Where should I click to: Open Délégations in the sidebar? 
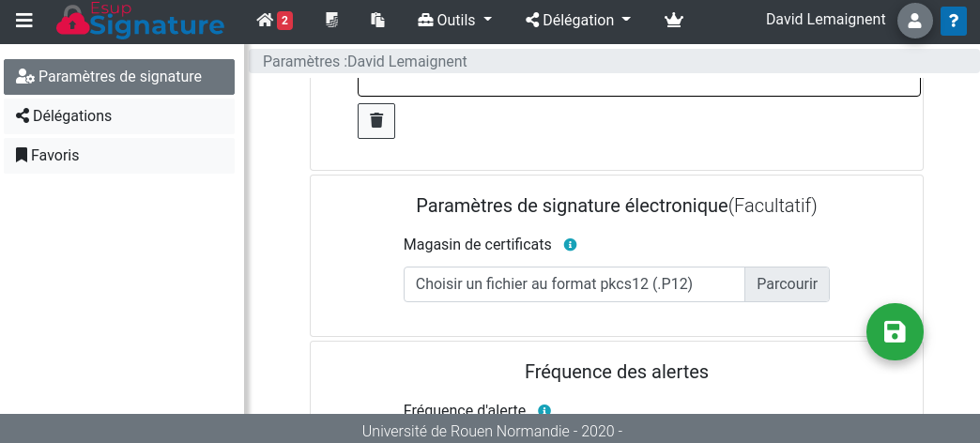click(x=119, y=116)
